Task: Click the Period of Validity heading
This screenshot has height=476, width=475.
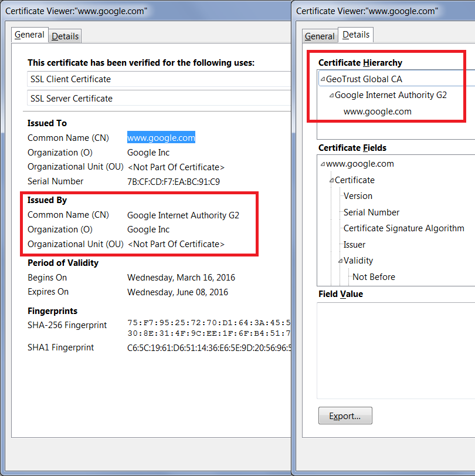Action: tap(63, 262)
